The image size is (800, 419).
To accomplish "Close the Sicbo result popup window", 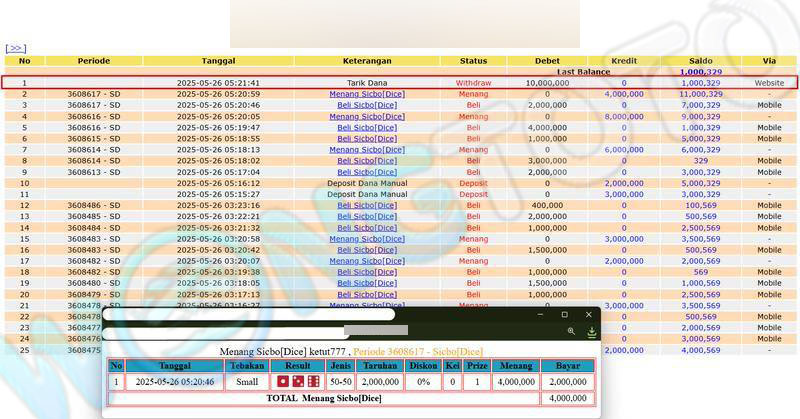I will tap(588, 315).
